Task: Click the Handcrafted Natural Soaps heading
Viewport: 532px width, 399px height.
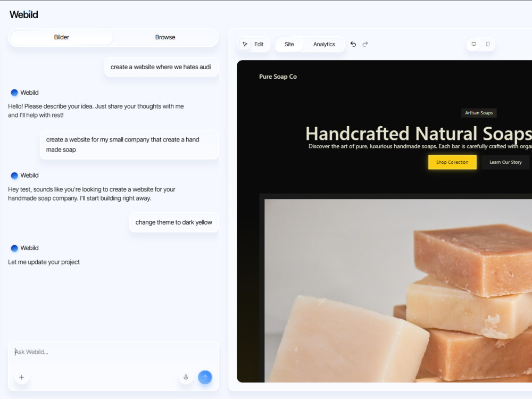Action: (419, 134)
